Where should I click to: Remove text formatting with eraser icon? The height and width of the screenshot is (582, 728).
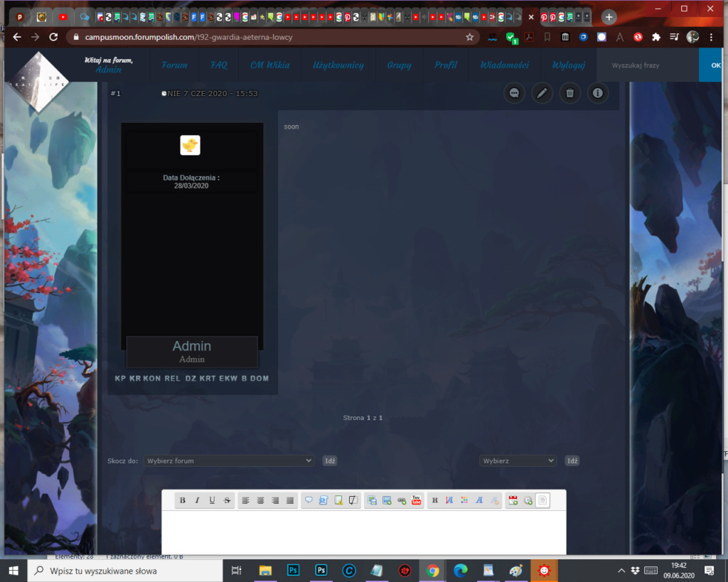coord(495,500)
